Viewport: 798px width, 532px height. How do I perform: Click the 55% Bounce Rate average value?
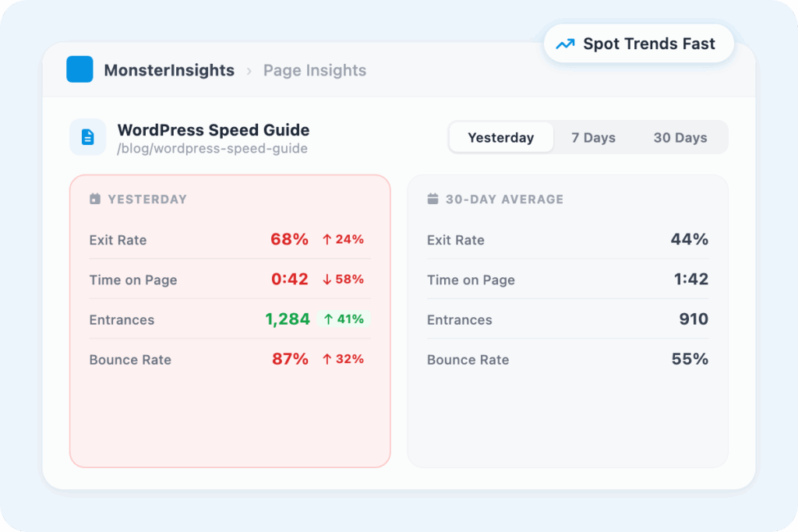pos(690,359)
